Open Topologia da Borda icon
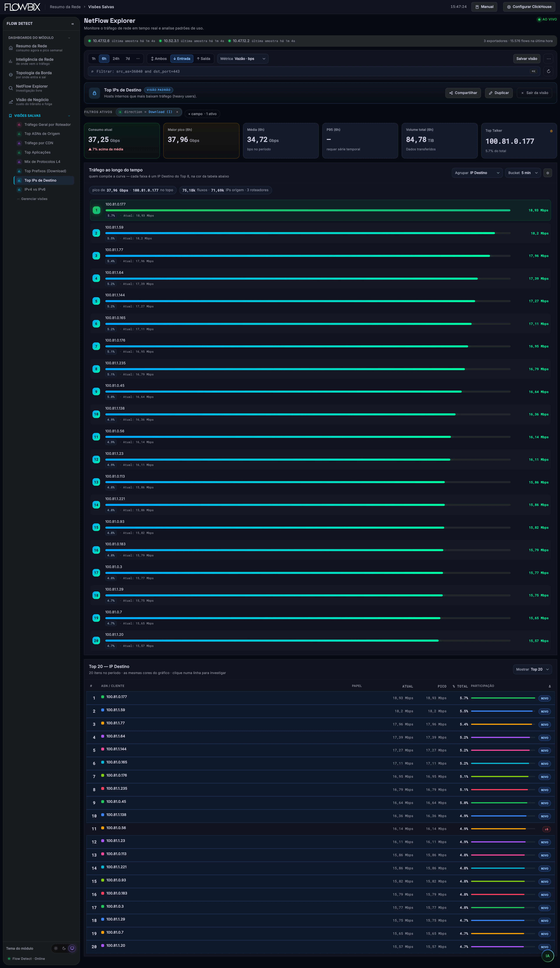 click(x=11, y=75)
